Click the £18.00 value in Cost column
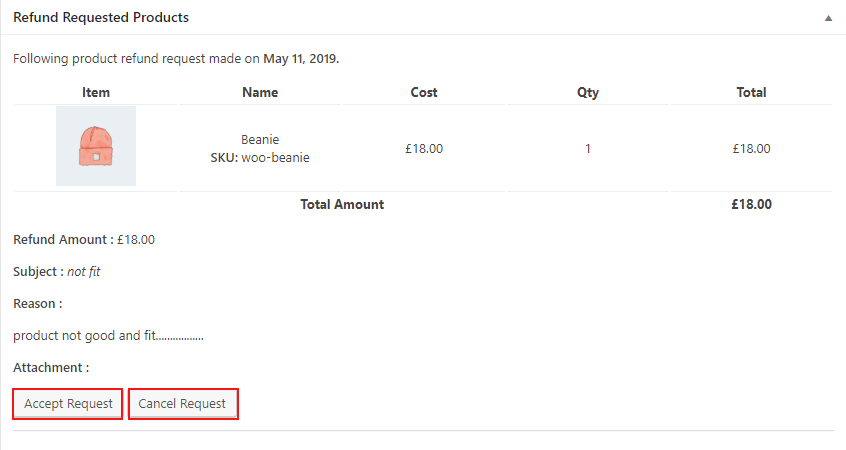The height and width of the screenshot is (450, 846). pyautogui.click(x=424, y=148)
